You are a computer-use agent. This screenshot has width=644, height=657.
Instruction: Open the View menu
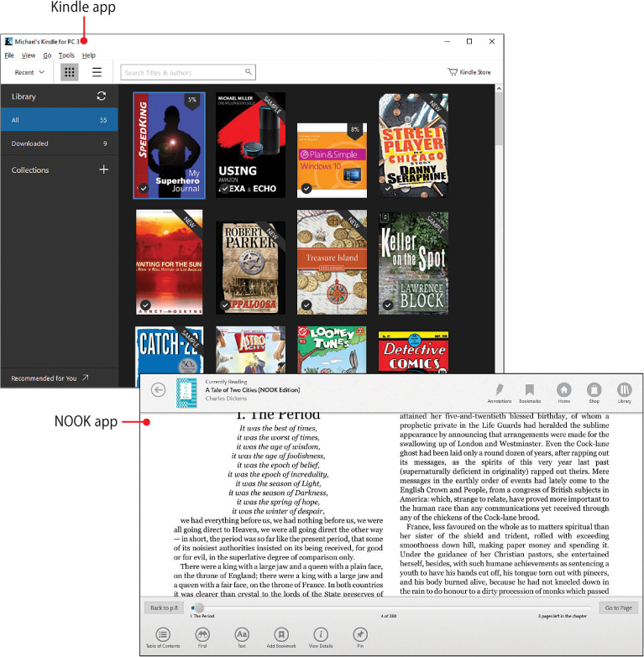pos(29,55)
